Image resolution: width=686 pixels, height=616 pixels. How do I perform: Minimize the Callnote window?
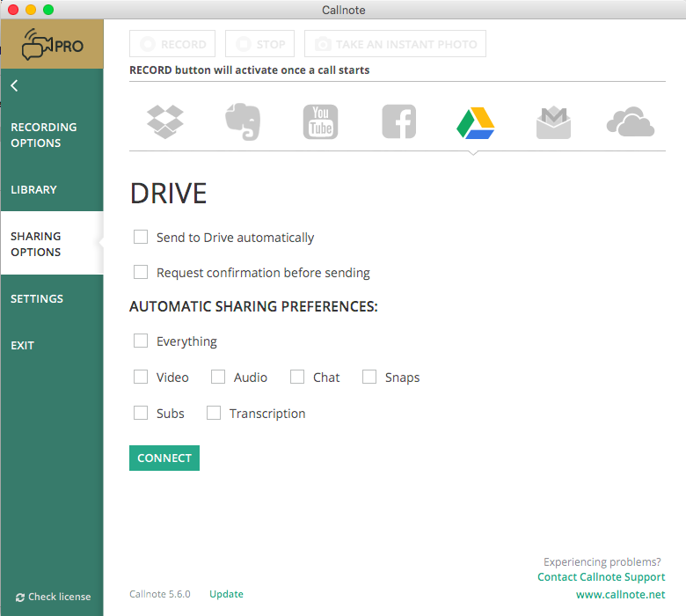(31, 10)
